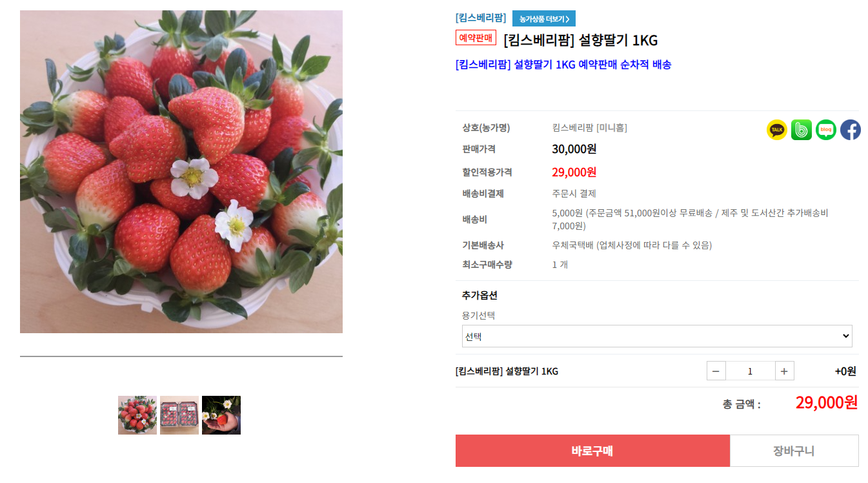Add item with 장바구니 cart button
868x483 pixels.
794,451
